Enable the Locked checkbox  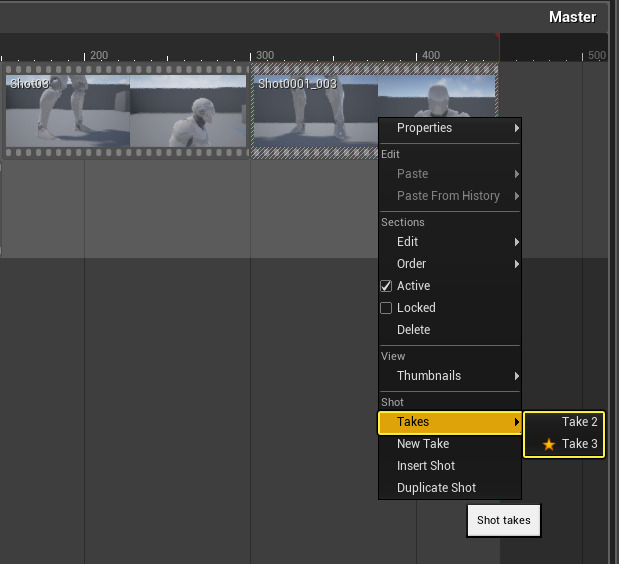click(386, 308)
